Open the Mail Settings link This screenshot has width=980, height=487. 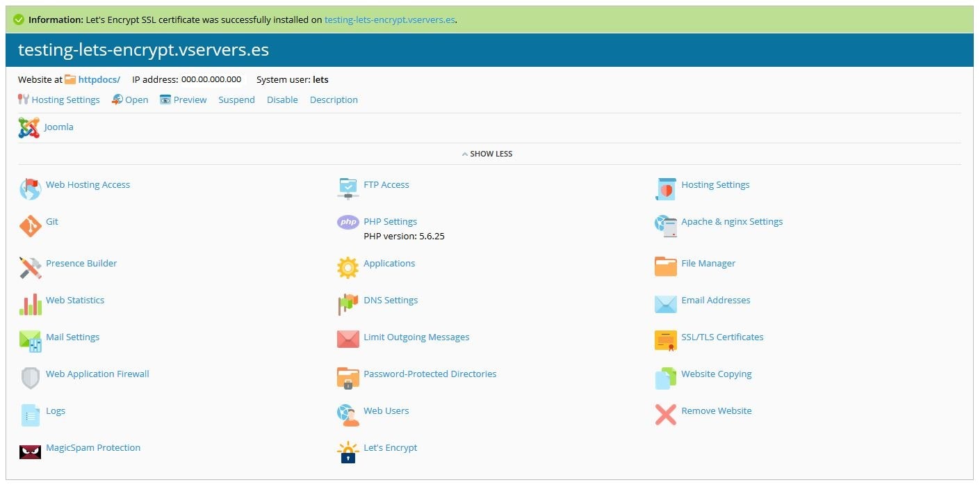pos(72,337)
